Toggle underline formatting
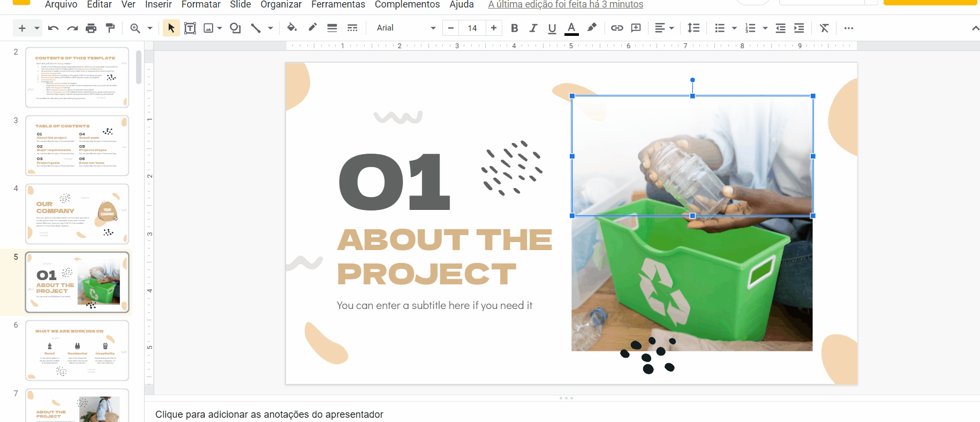The height and width of the screenshot is (422, 980). tap(552, 28)
